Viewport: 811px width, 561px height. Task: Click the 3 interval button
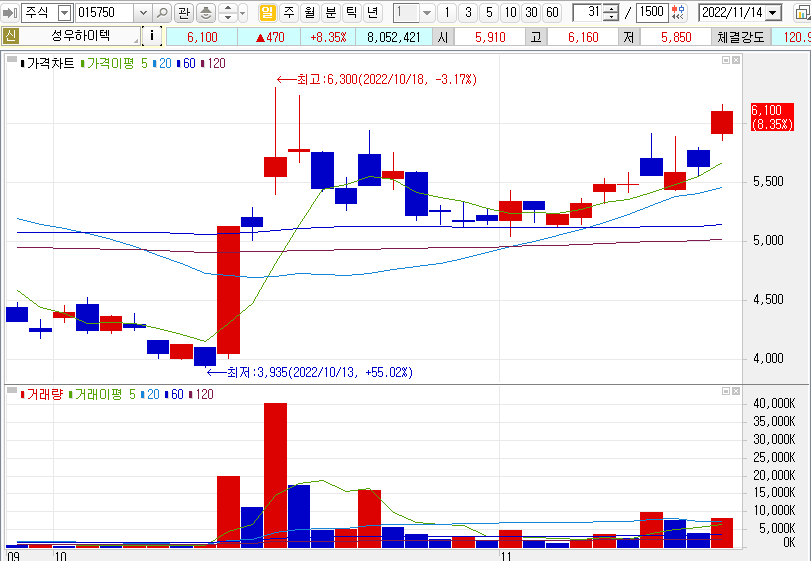point(468,12)
